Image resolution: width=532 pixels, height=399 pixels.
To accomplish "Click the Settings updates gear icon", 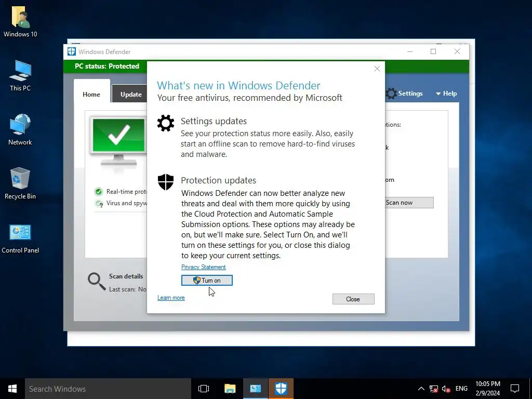I will pyautogui.click(x=166, y=123).
